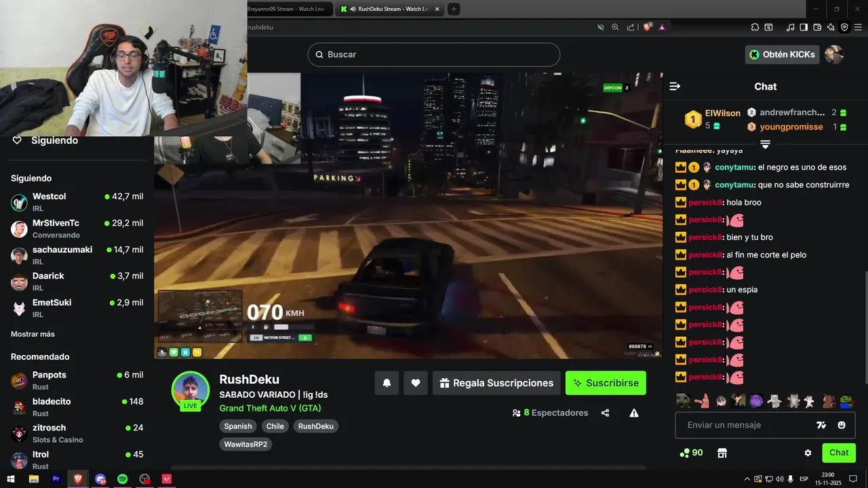The width and height of the screenshot is (868, 488).
Task: Click the green Suscribirse button
Action: [x=606, y=383]
